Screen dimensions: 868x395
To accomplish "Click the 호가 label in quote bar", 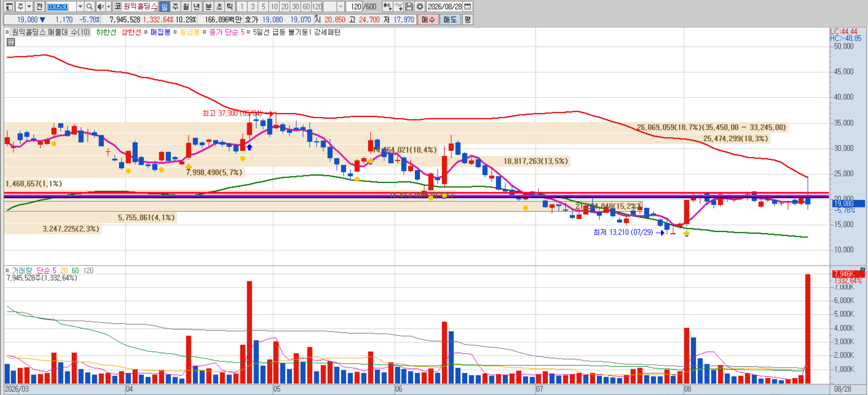I will tap(251, 20).
